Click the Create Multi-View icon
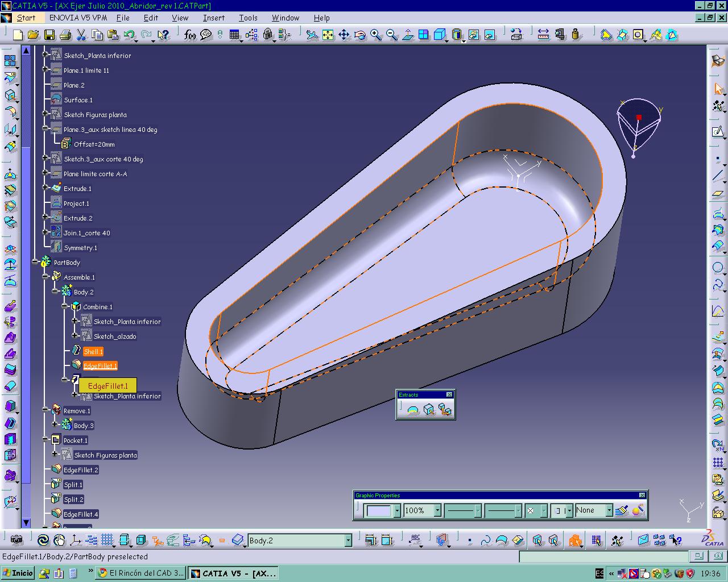Screen dimensions: 728x582 click(424, 35)
